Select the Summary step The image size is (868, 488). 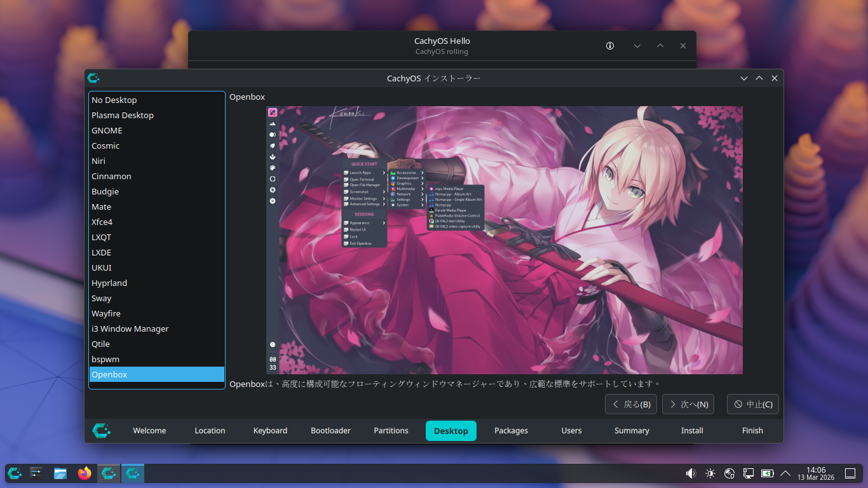pyautogui.click(x=632, y=431)
